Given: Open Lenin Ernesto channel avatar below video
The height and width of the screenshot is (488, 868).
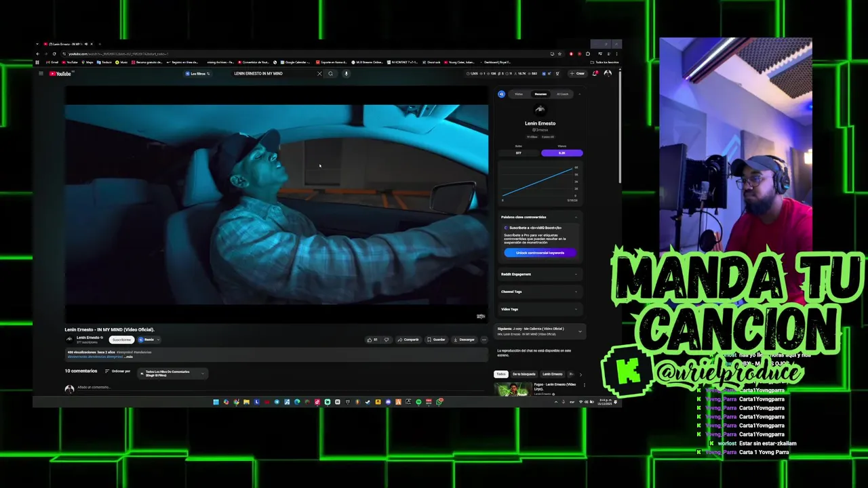Looking at the screenshot, I should click(69, 340).
